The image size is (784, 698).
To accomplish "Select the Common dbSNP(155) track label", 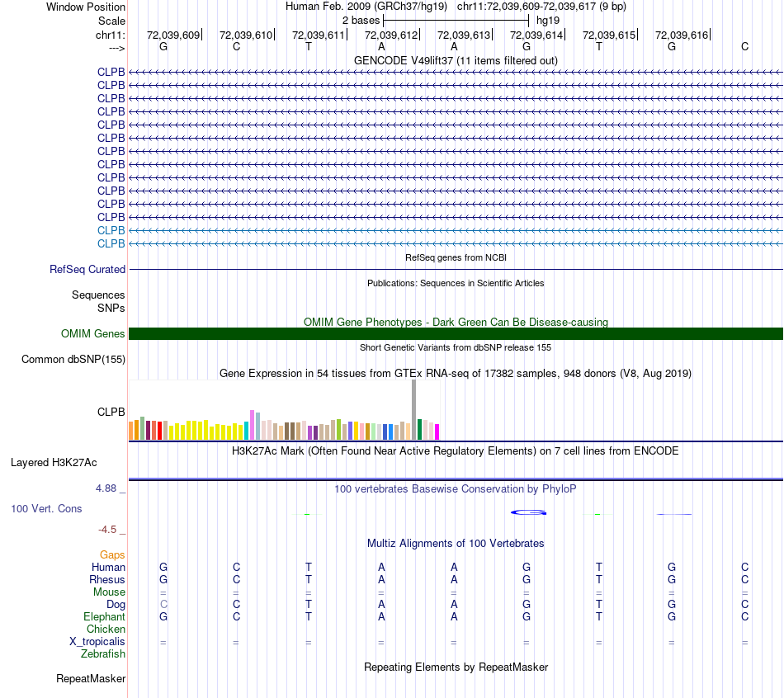I will coord(73,360).
